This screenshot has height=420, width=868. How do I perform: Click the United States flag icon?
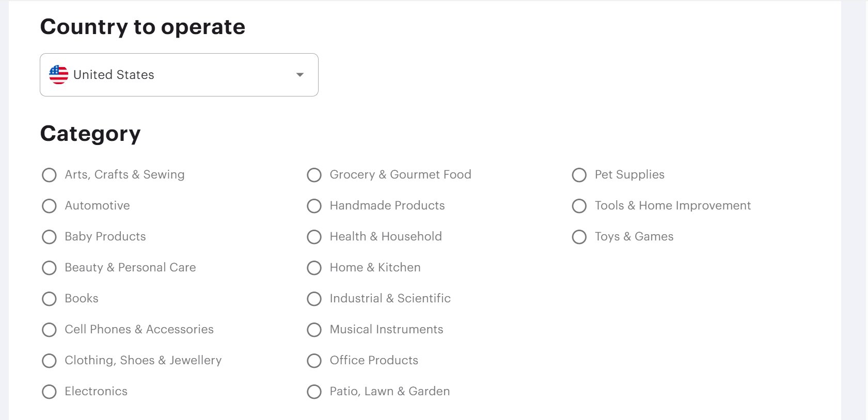pos(58,75)
